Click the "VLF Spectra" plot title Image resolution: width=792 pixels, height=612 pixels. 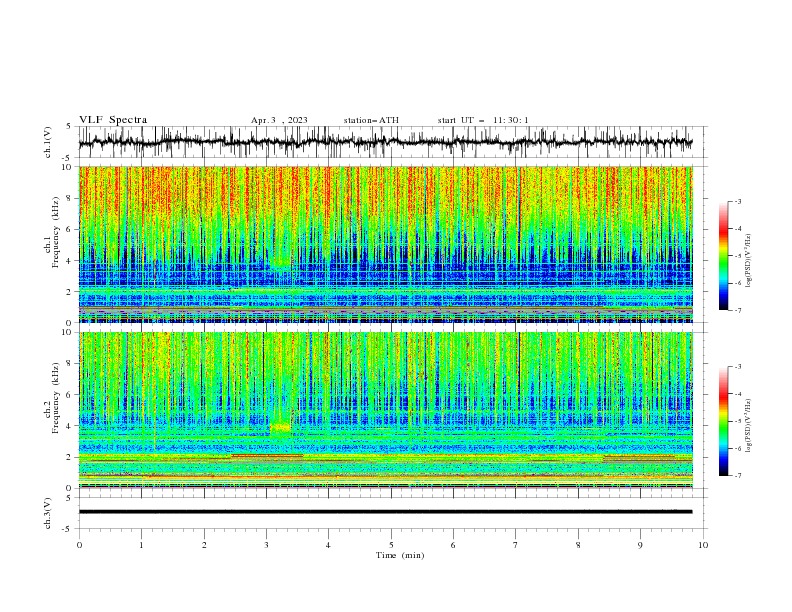(x=113, y=120)
